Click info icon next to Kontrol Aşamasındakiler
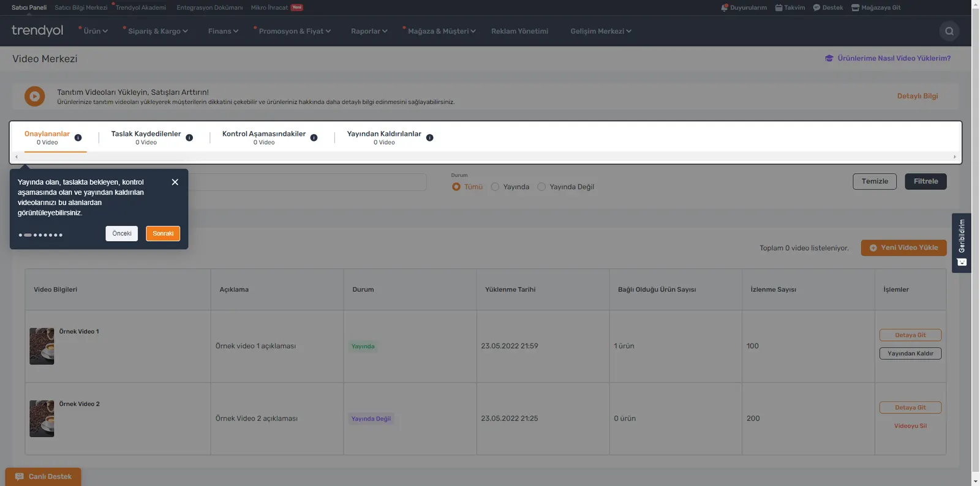 click(314, 138)
